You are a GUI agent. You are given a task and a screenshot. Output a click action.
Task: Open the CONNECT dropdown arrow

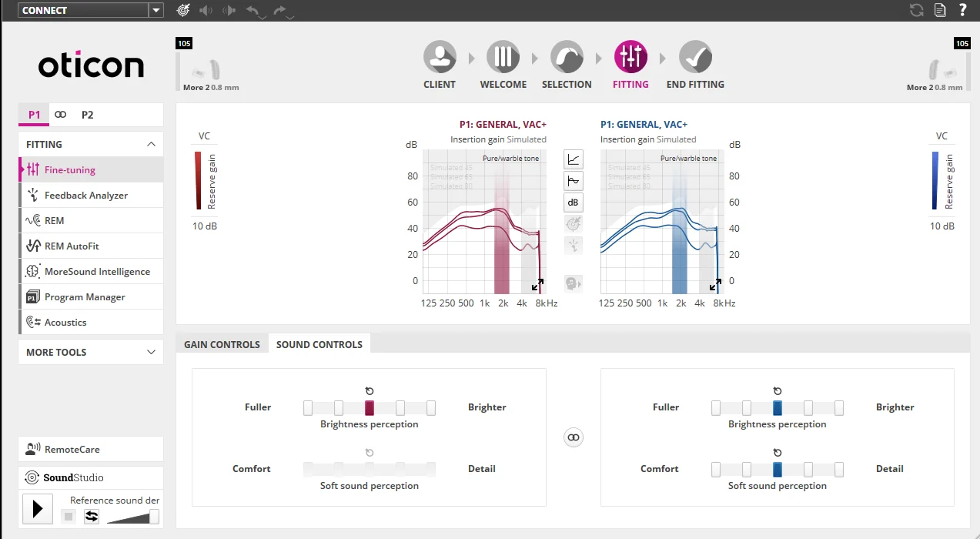(156, 10)
